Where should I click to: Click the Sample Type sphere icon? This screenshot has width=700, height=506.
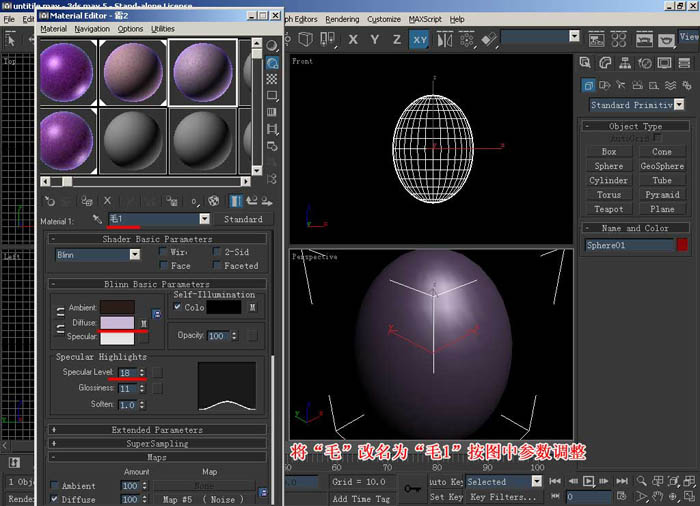click(272, 46)
